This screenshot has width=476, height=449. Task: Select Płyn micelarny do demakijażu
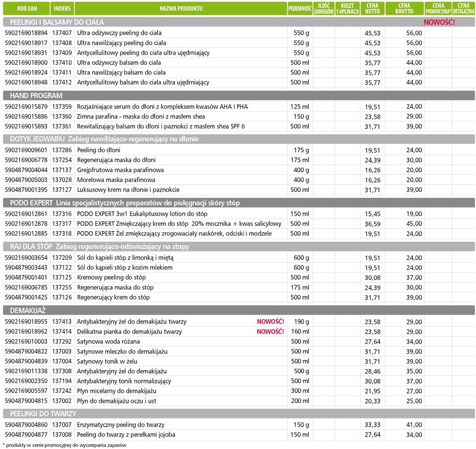pyautogui.click(x=116, y=391)
